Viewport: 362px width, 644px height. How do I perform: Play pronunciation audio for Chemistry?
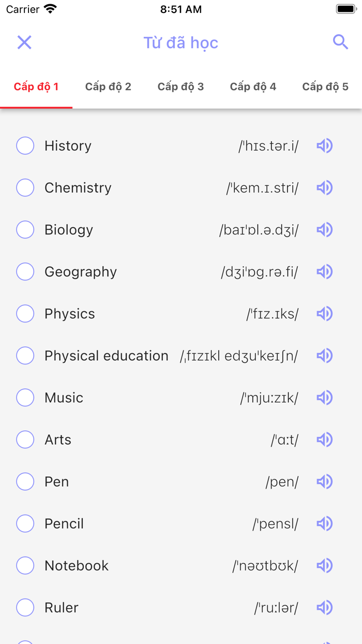[324, 188]
